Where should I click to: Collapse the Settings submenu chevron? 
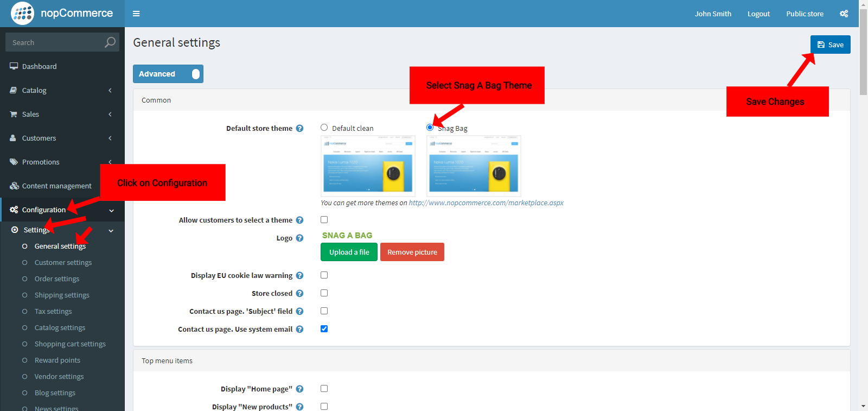[x=111, y=231]
